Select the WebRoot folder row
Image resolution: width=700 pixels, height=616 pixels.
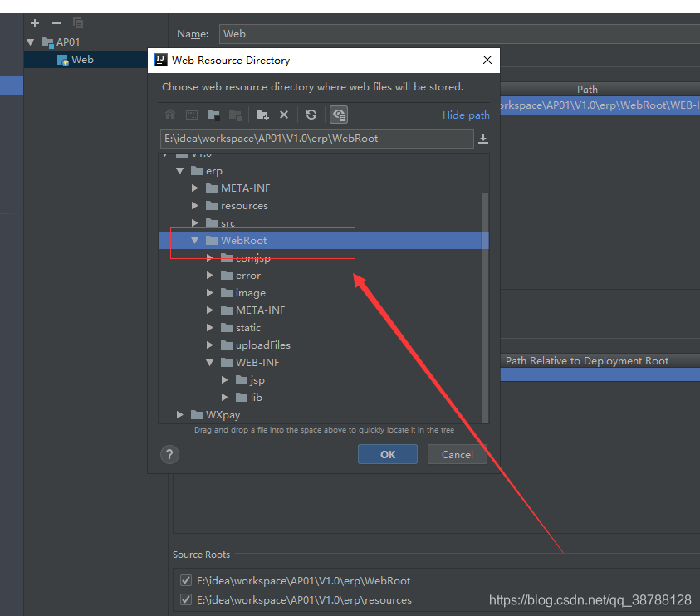(324, 241)
